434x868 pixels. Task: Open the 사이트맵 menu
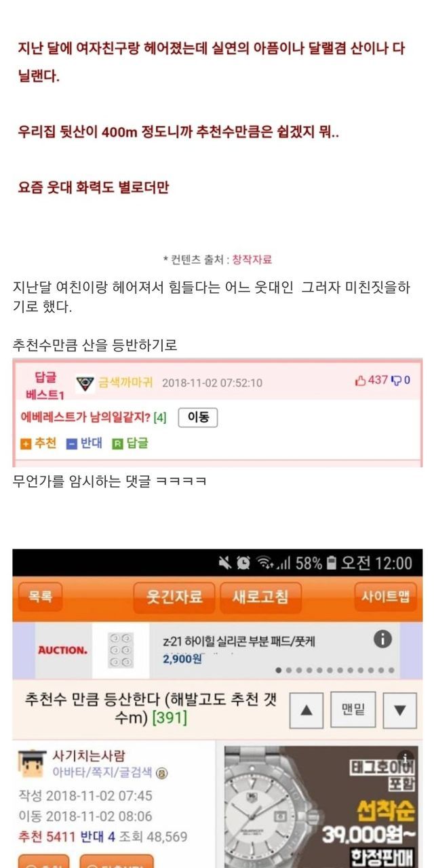click(385, 597)
